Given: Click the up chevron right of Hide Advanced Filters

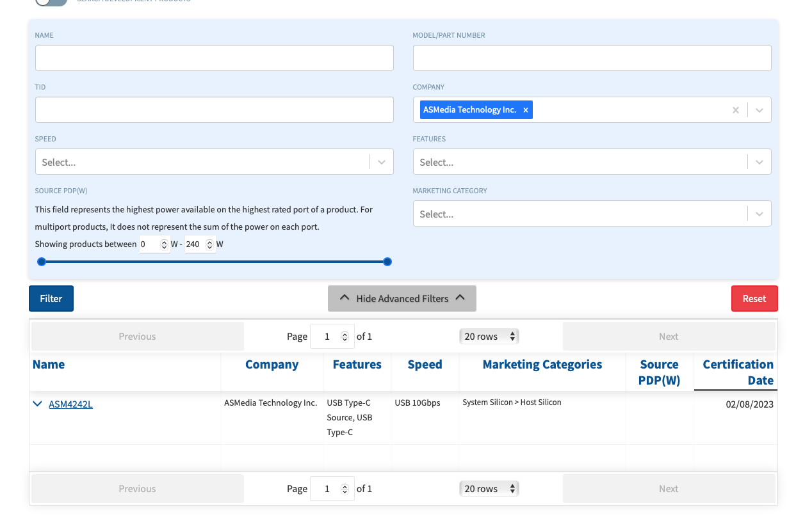Looking at the screenshot, I should click(x=460, y=298).
